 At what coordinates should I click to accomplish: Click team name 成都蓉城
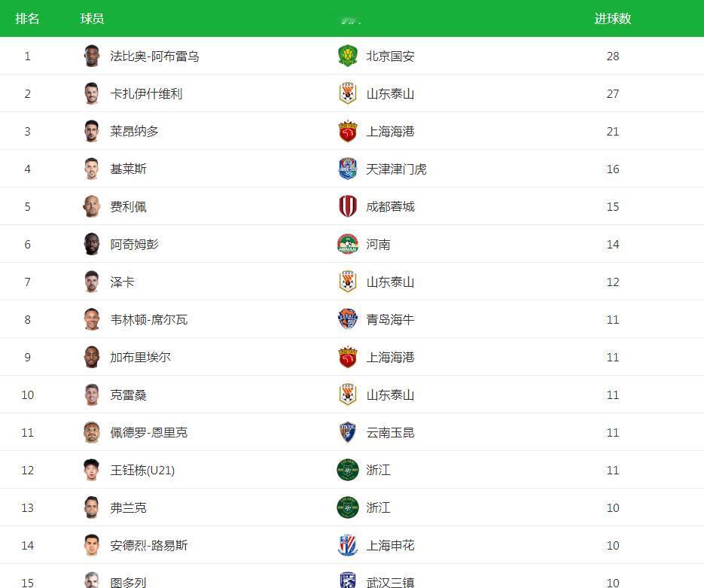pyautogui.click(x=390, y=207)
